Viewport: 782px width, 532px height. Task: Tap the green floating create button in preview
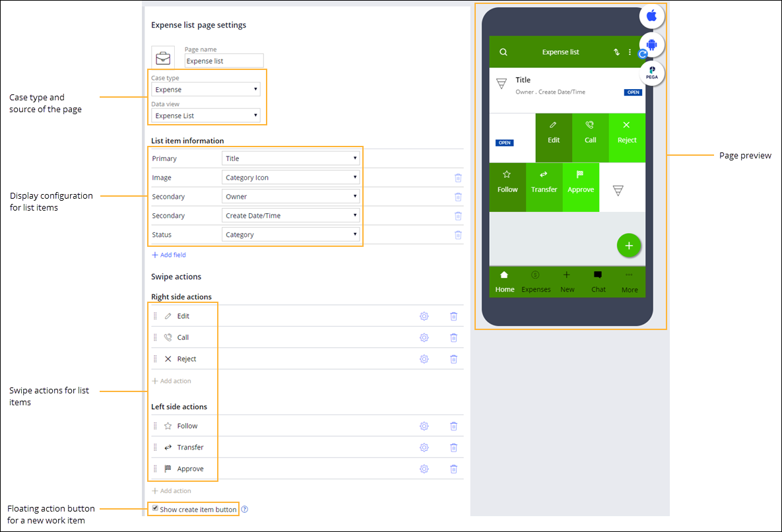[x=629, y=245]
